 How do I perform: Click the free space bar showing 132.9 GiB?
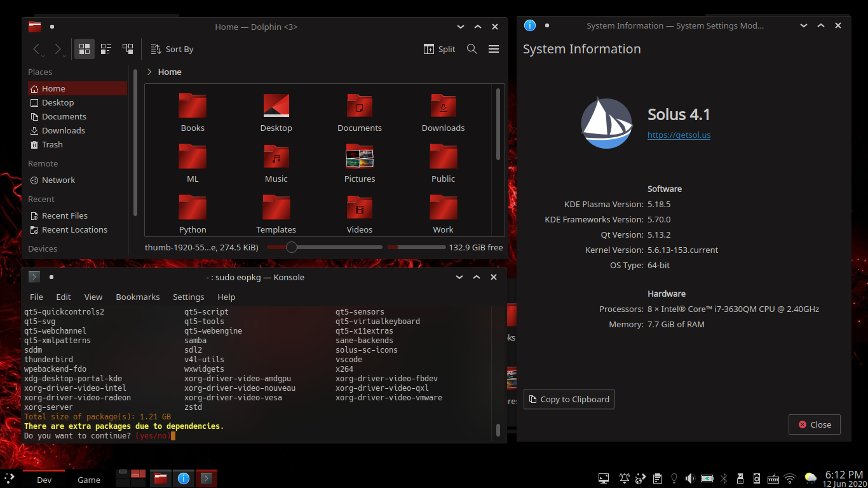(416, 247)
